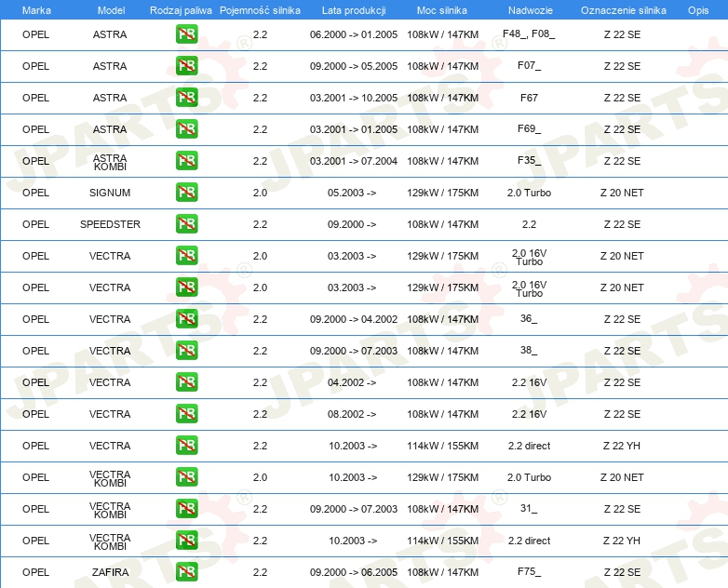Viewport: 728px width, 588px height.
Task: Click the Z 20 NET code in SIGNUM row
Action: [x=622, y=193]
